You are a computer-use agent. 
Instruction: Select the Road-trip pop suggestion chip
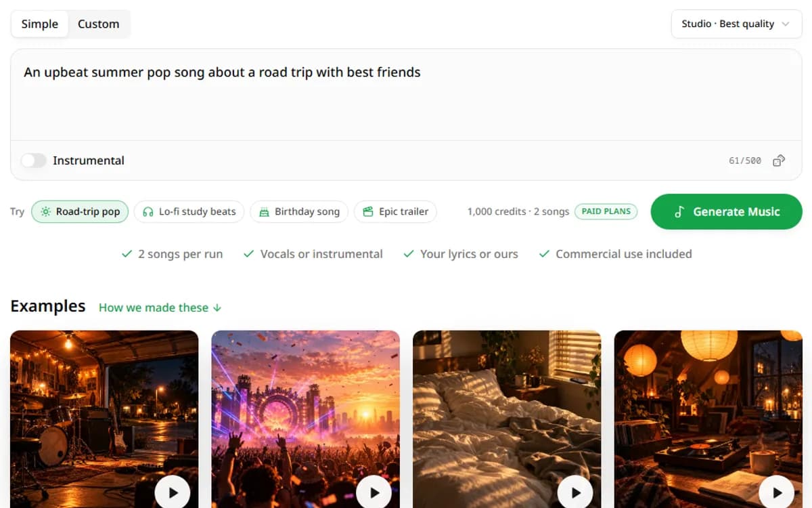[x=81, y=211]
